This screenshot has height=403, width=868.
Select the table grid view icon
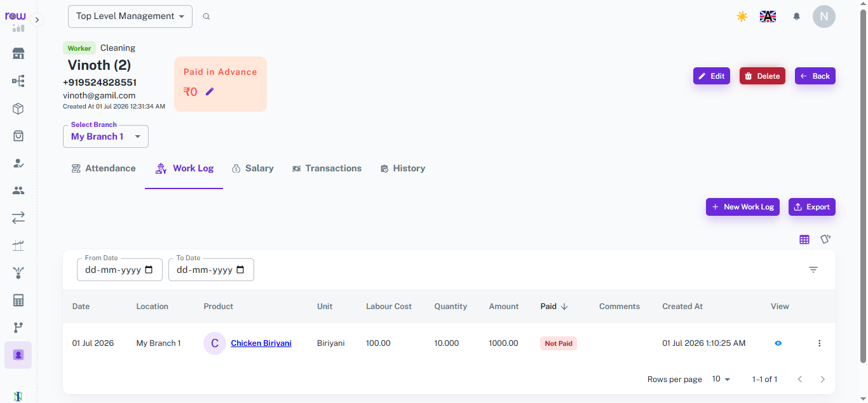pos(804,239)
